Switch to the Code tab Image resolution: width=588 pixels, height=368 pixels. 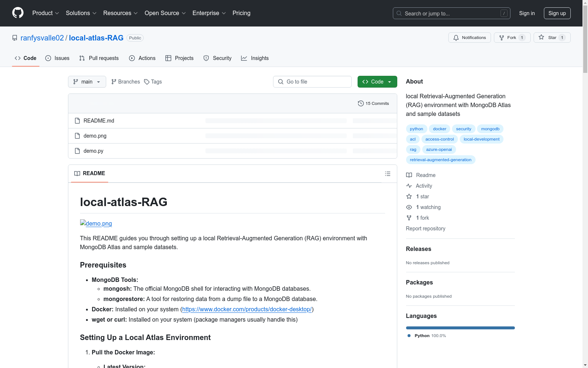(x=26, y=58)
